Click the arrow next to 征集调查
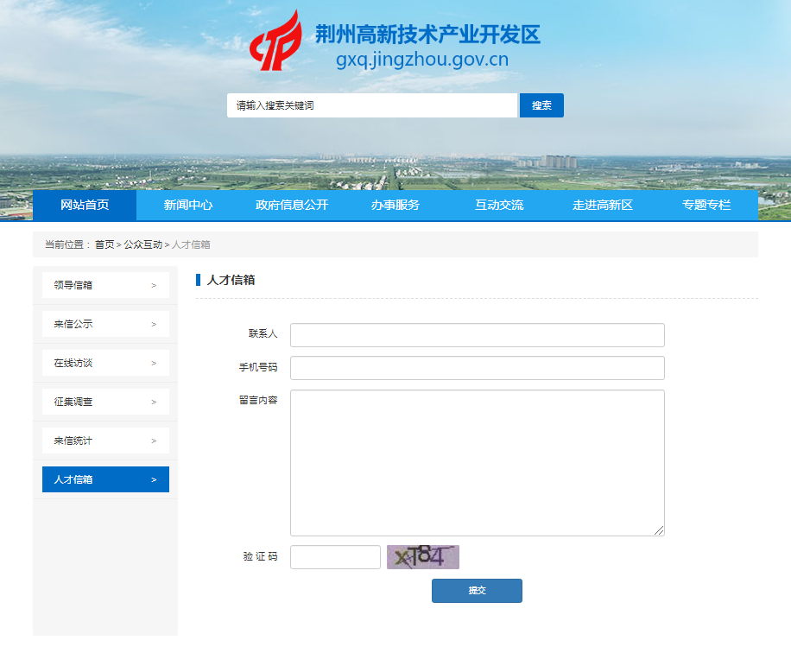This screenshot has height=672, width=791. tap(154, 403)
